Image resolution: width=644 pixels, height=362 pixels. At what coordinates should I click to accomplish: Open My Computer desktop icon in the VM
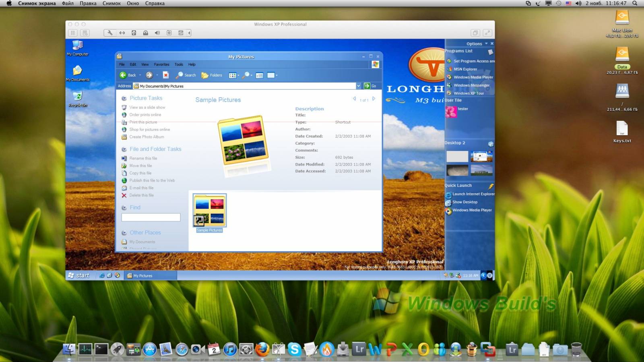(77, 48)
